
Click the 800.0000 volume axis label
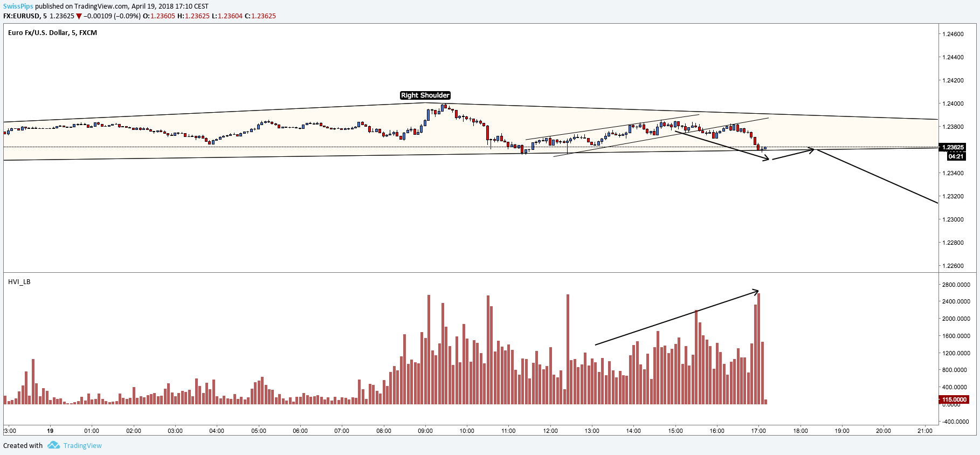(954, 370)
